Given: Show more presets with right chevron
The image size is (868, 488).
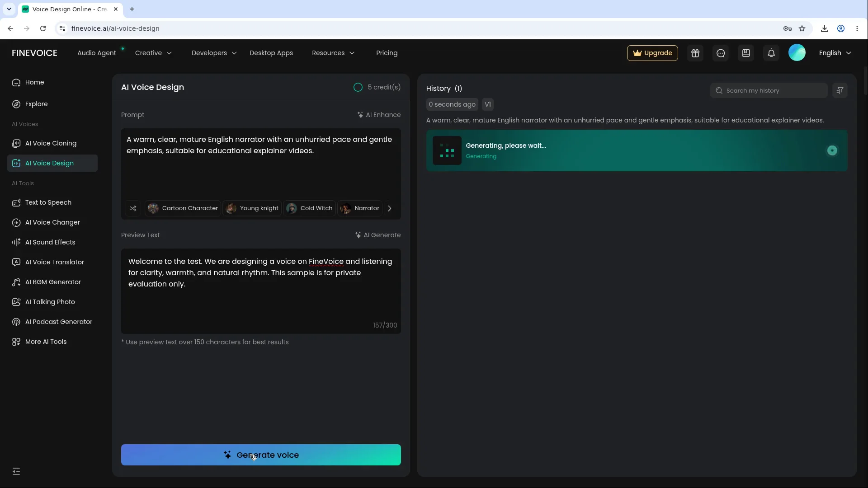Looking at the screenshot, I should point(390,208).
